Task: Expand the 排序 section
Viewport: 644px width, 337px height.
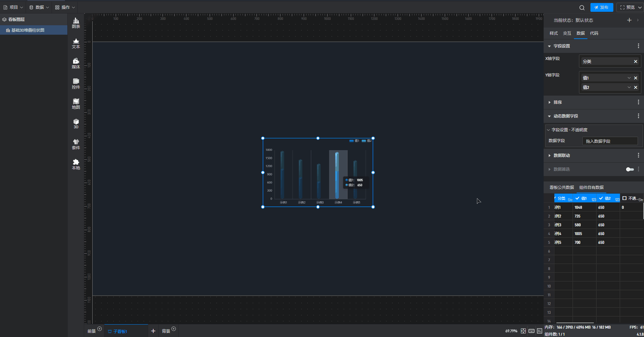Action: point(557,102)
